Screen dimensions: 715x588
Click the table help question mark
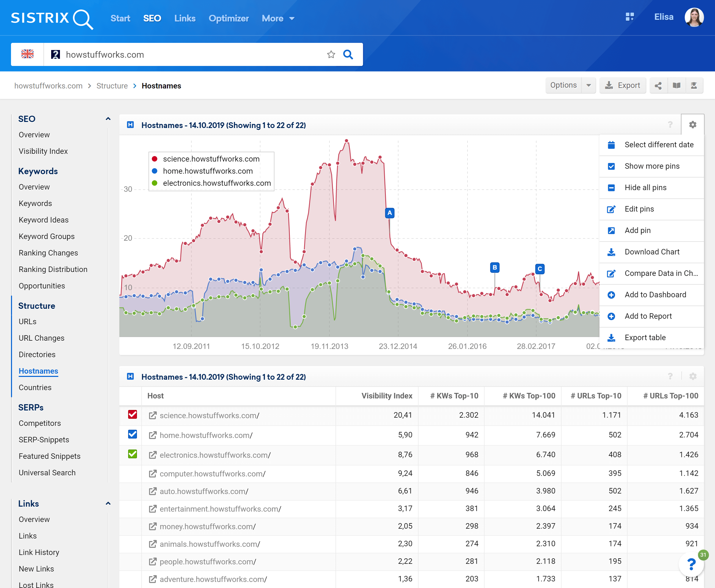[x=670, y=376]
